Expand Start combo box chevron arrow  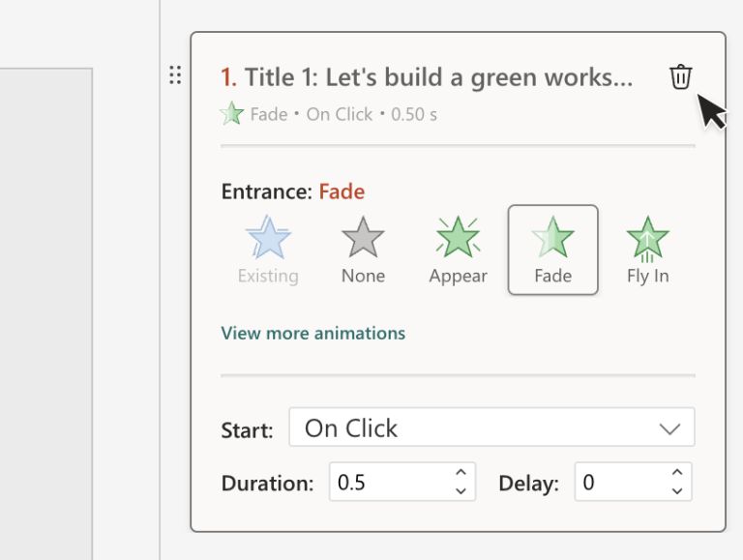coord(669,428)
